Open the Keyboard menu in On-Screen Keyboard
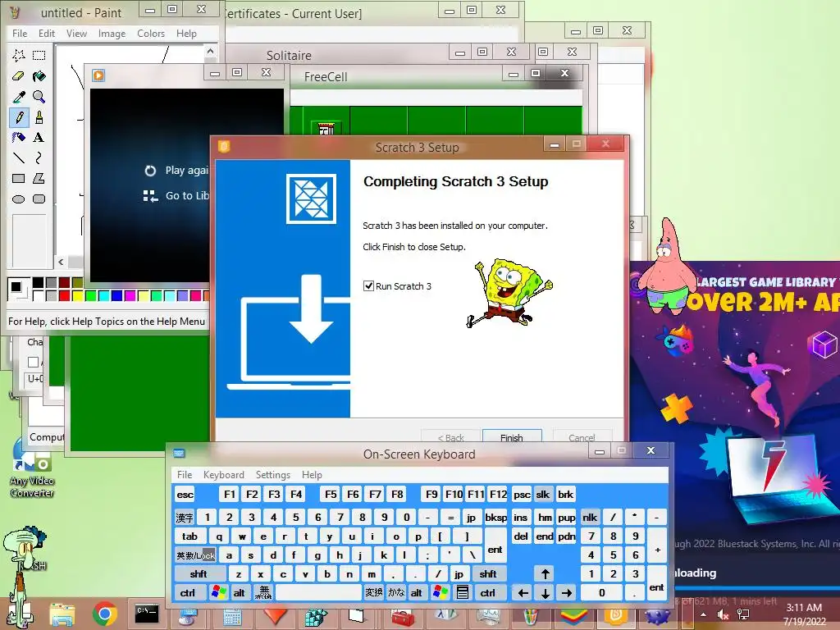Image resolution: width=840 pixels, height=630 pixels. click(224, 475)
